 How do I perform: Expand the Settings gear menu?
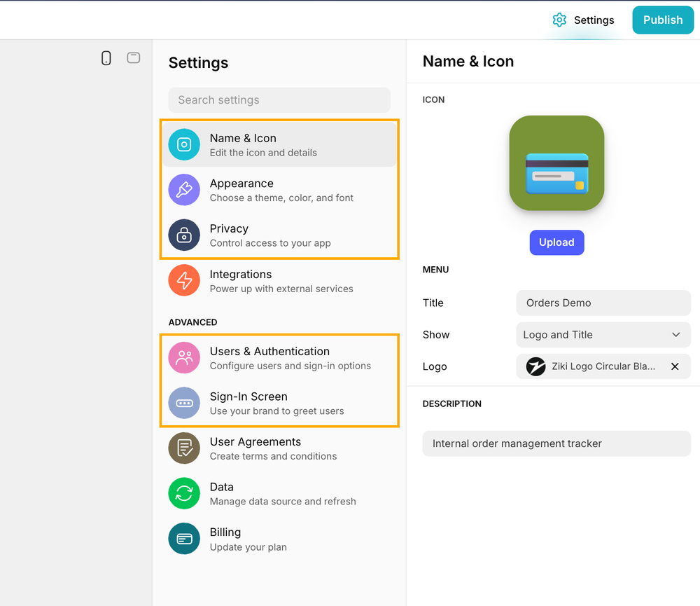[x=559, y=20]
